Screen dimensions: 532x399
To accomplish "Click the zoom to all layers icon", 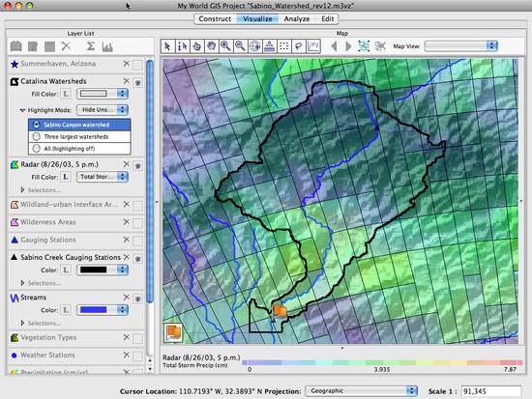I will [x=364, y=46].
